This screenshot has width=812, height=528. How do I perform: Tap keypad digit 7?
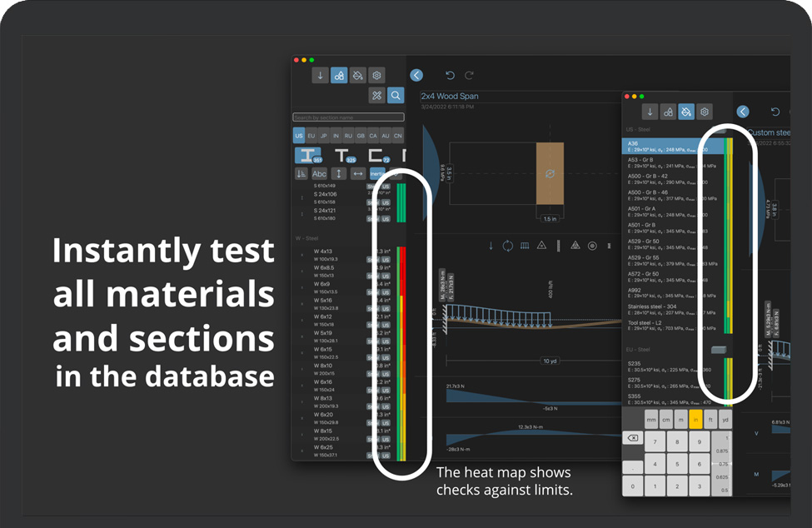point(655,441)
